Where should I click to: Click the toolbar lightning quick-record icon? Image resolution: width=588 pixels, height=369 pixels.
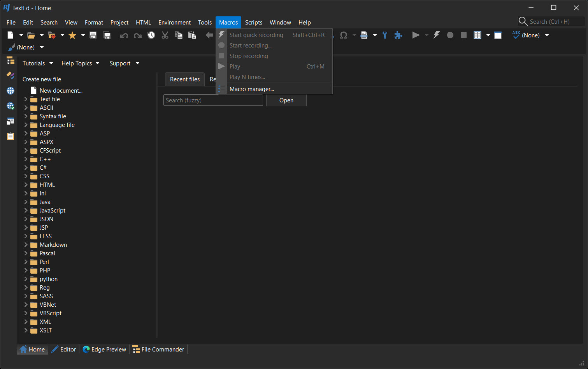point(437,35)
